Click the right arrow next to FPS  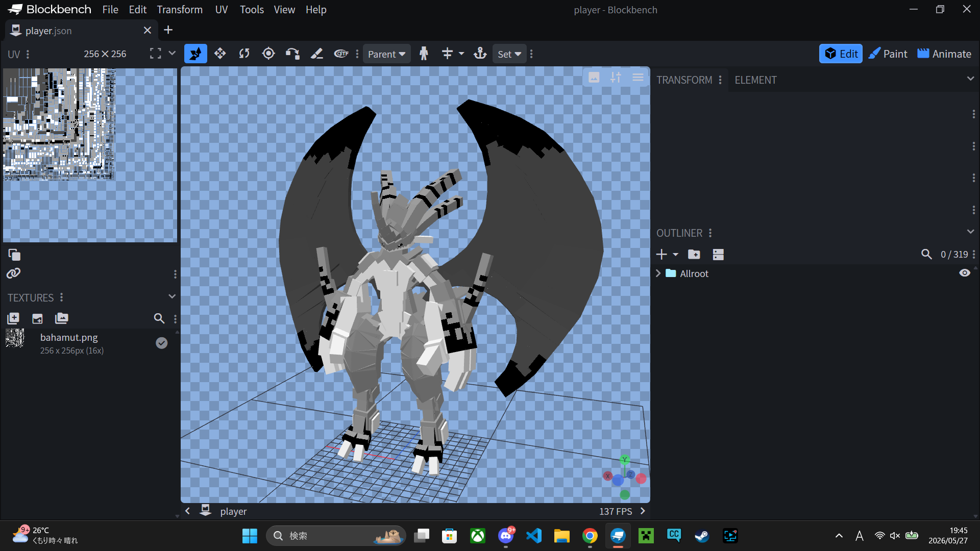click(x=643, y=511)
